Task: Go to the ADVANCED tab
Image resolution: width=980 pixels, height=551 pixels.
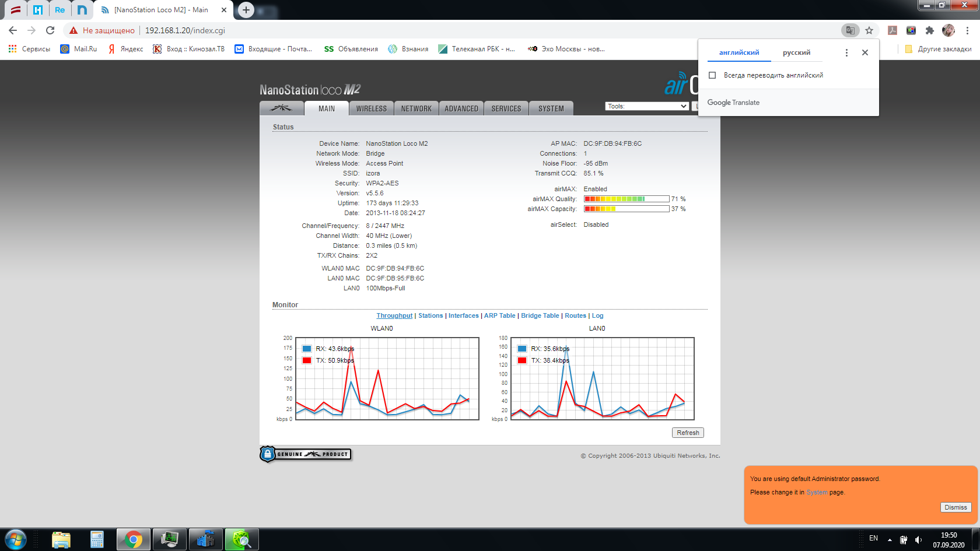Action: point(461,108)
